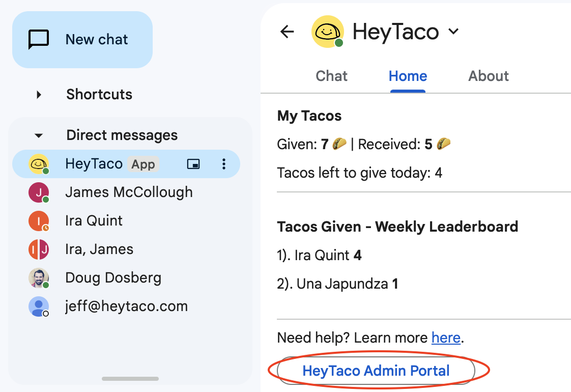The image size is (571, 392).
Task: Click the HeyTaco header taco logo
Action: coord(328,32)
